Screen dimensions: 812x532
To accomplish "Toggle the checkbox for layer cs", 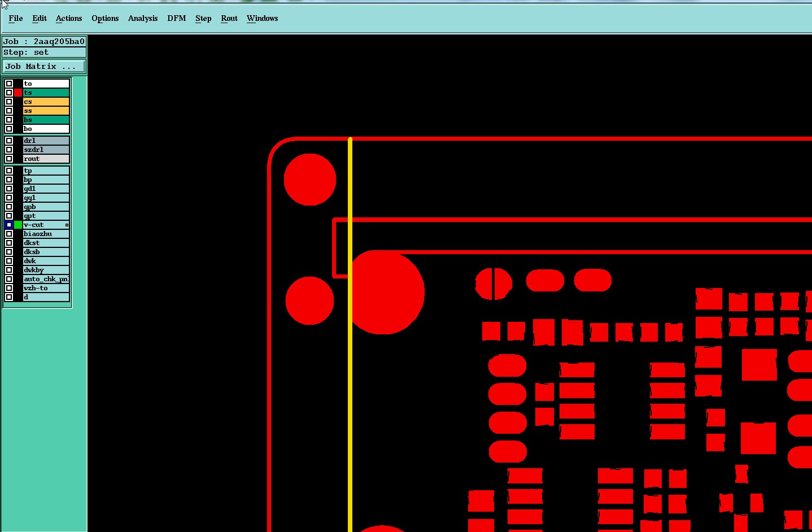I will pyautogui.click(x=9, y=102).
